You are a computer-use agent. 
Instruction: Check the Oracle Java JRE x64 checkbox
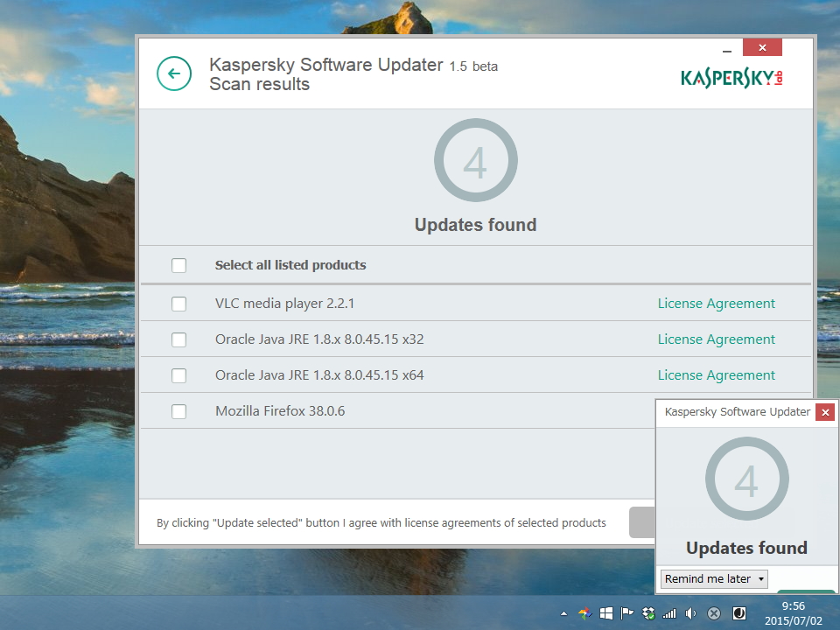[x=179, y=374]
